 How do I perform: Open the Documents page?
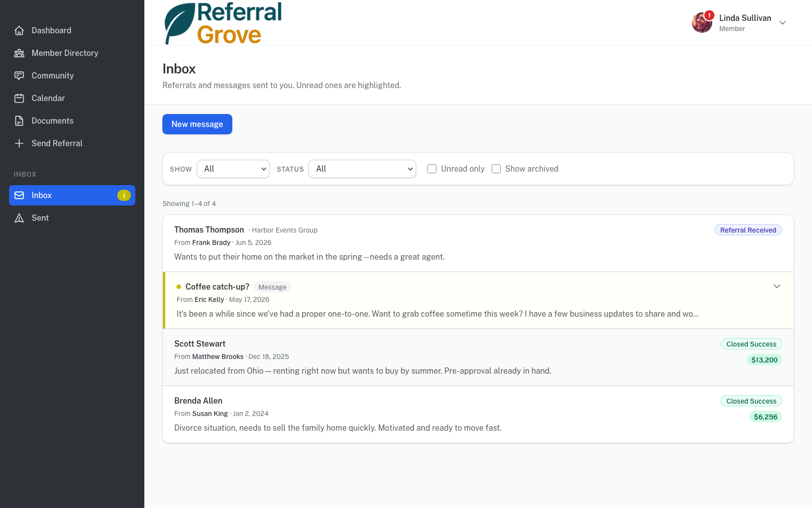(72, 121)
